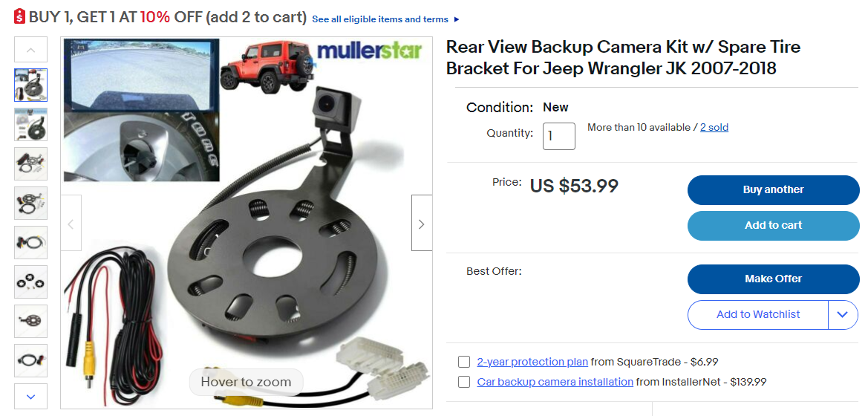
Task: Check the car backup camera installation checkbox
Action: (x=464, y=382)
